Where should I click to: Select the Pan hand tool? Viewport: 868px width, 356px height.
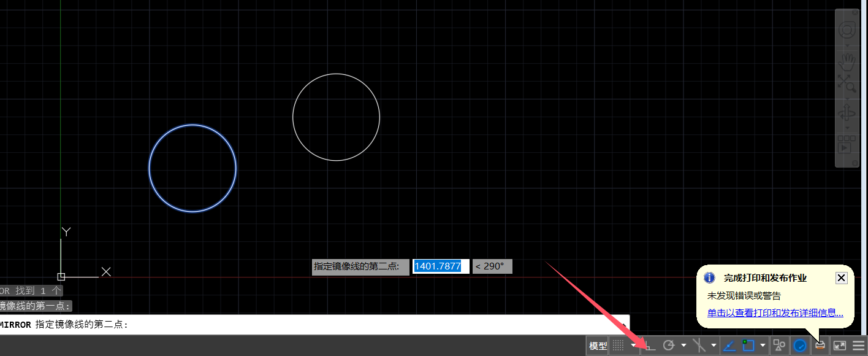(x=847, y=62)
